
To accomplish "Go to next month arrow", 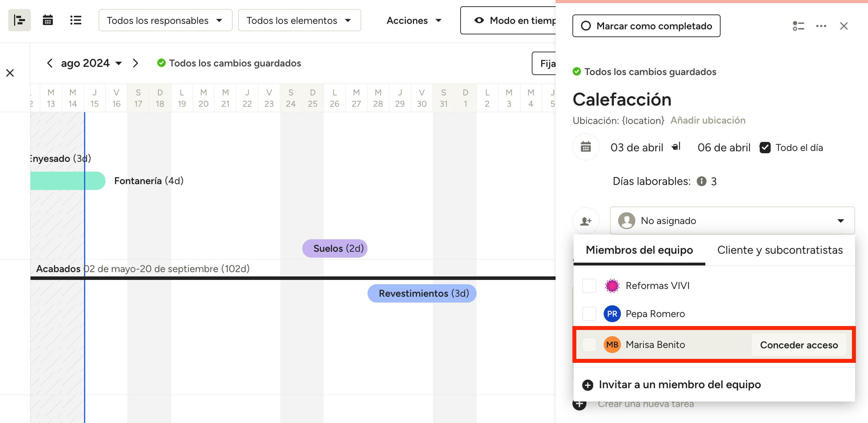I will 135,63.
